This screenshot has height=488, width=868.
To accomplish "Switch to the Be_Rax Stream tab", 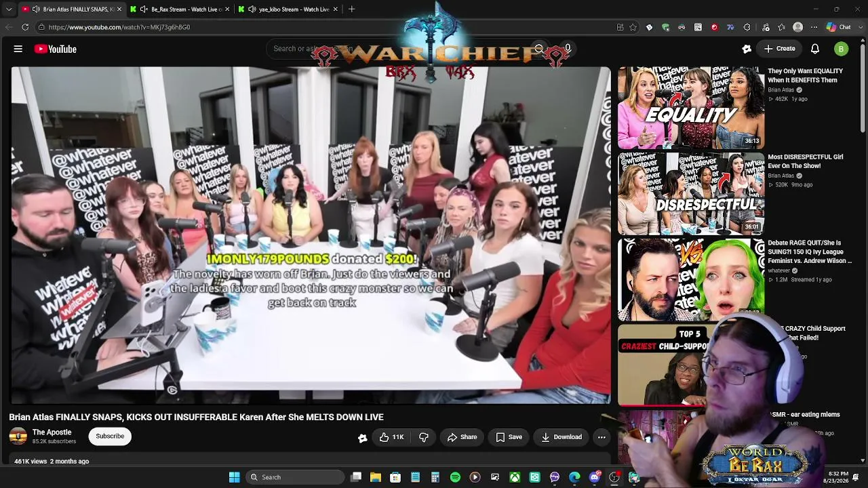I will 178,9.
